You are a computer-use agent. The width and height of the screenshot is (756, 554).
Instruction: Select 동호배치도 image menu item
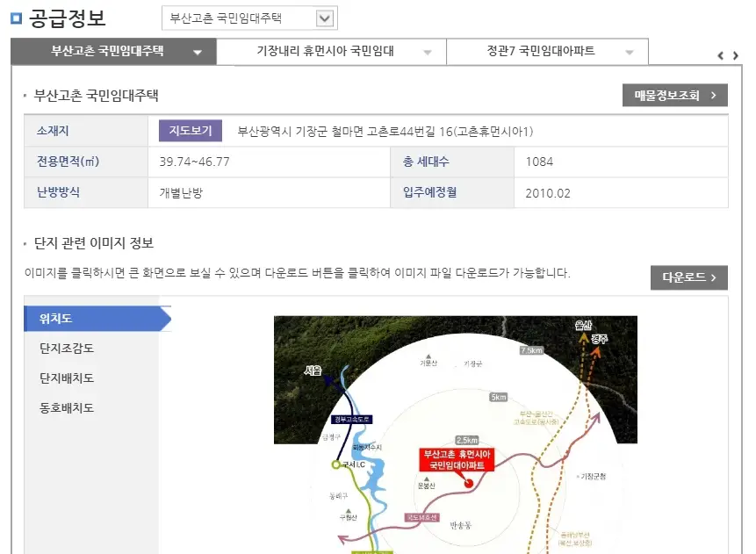coord(67,408)
